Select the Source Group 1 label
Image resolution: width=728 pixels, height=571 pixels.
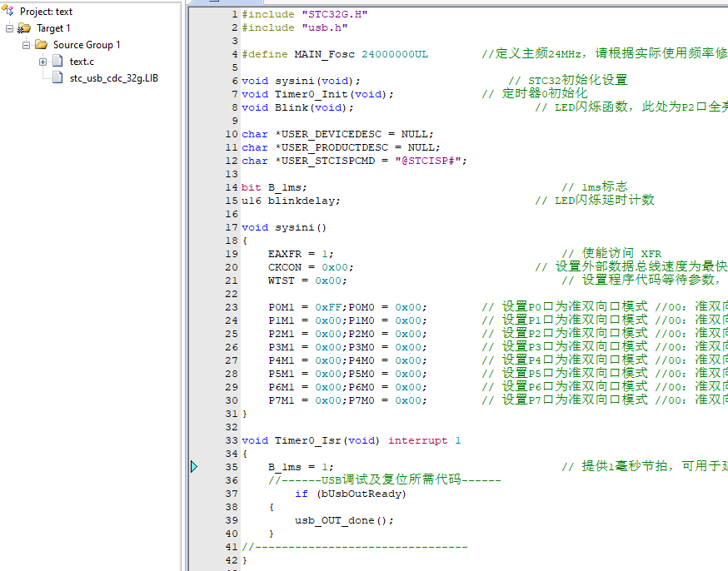[87, 45]
